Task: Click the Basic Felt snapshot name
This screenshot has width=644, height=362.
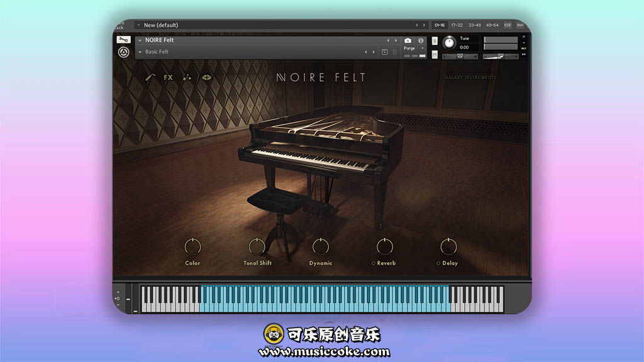Action: coord(157,52)
